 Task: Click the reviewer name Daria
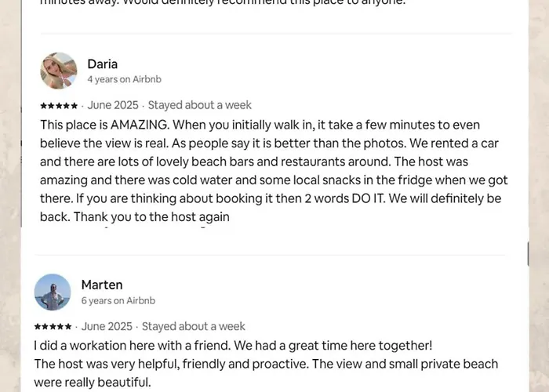[102, 64]
